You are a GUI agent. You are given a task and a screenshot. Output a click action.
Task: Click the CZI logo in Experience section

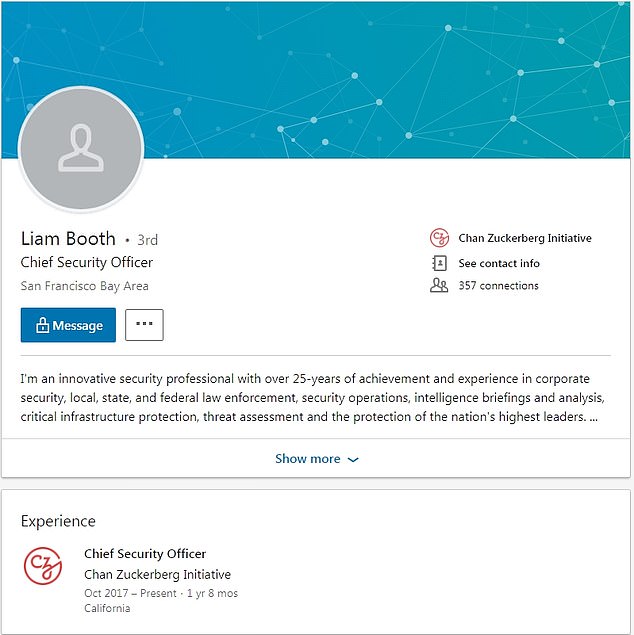(x=43, y=567)
